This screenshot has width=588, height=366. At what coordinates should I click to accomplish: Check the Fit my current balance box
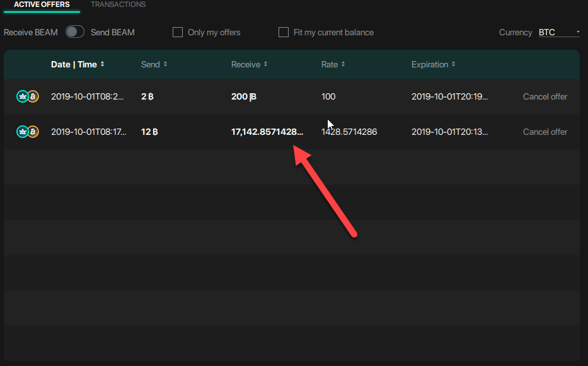[284, 32]
